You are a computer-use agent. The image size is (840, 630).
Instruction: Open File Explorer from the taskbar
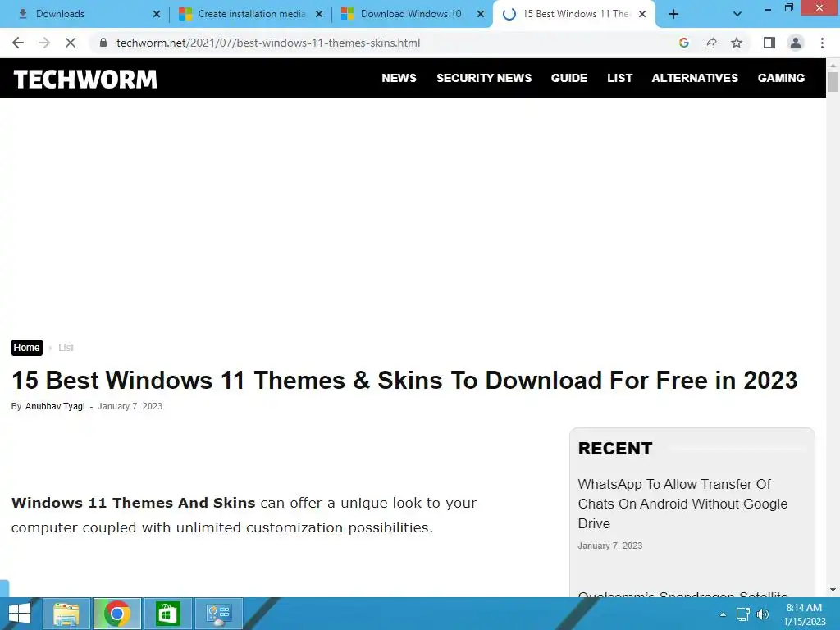66,614
